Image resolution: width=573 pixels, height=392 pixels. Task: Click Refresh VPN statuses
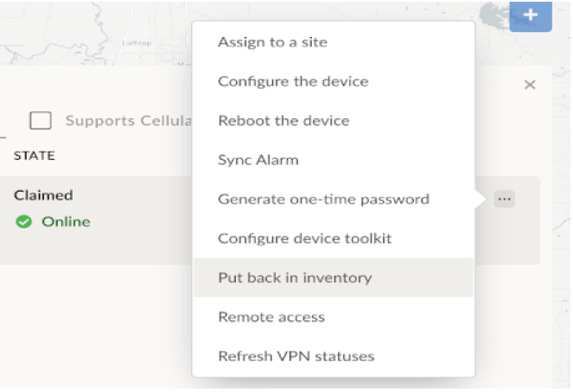[296, 356]
